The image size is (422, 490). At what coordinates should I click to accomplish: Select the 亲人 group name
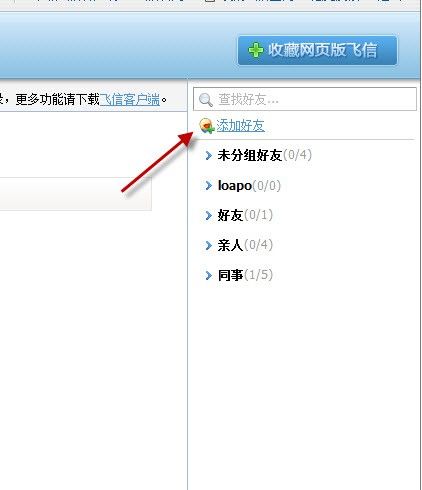click(230, 245)
